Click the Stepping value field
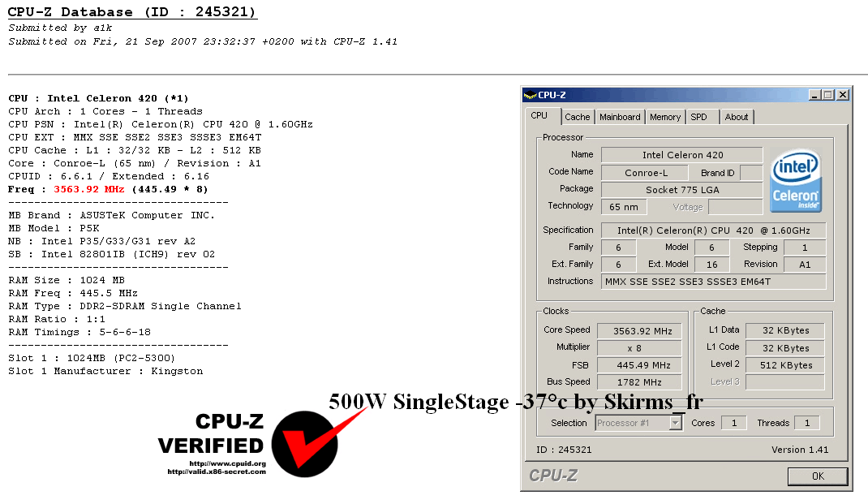The height and width of the screenshot is (504, 868). (x=805, y=248)
